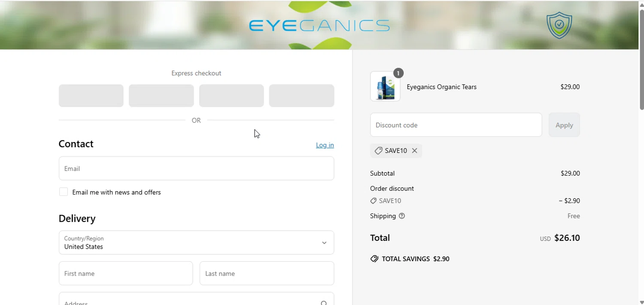This screenshot has height=305, width=644.
Task: Click the Free shipping value
Action: [x=574, y=216]
